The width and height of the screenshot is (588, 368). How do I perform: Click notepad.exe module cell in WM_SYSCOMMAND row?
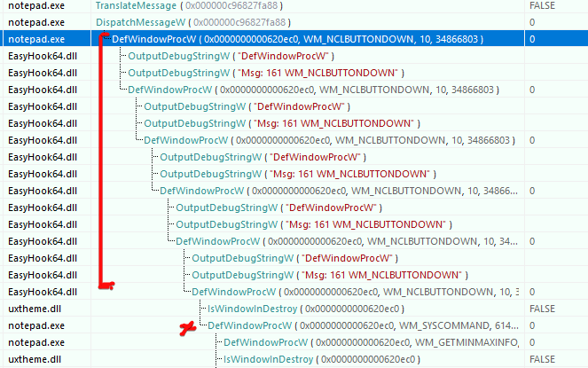(36, 325)
